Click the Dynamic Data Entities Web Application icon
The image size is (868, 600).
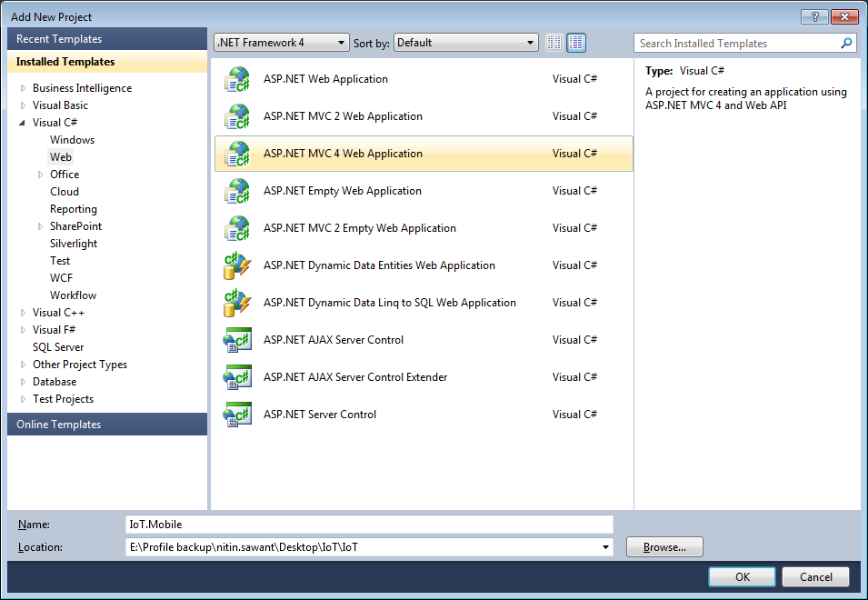point(237,265)
